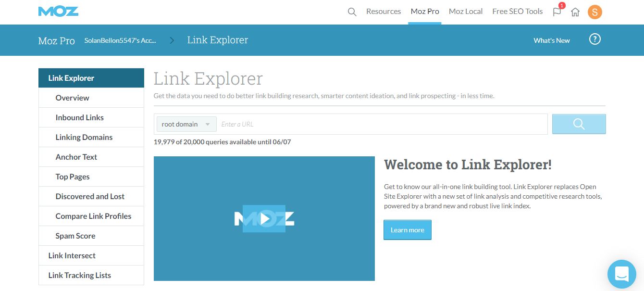Open Anchor Text in sidebar
The height and width of the screenshot is (291, 644).
click(x=91, y=157)
